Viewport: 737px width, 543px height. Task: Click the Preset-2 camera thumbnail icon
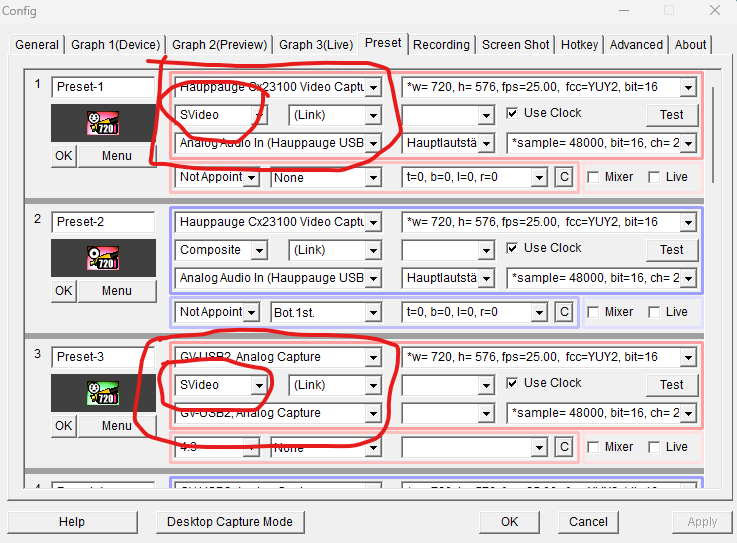[103, 258]
